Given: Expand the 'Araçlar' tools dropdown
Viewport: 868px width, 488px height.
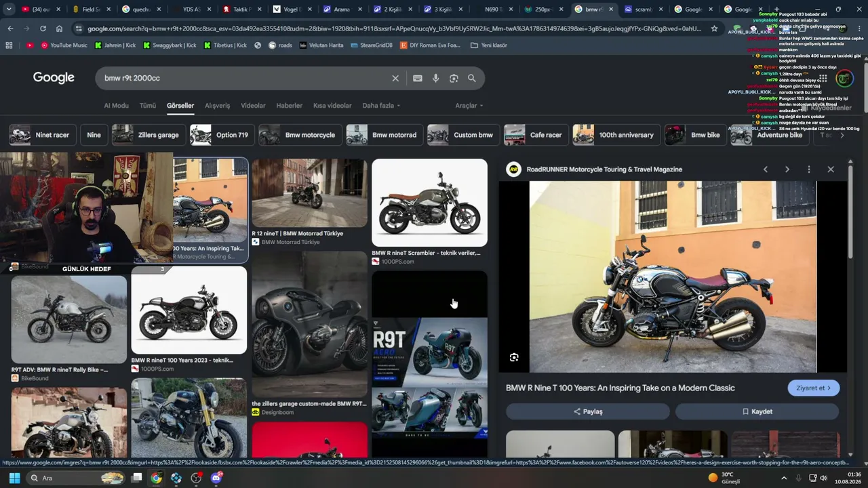Looking at the screenshot, I should [469, 106].
